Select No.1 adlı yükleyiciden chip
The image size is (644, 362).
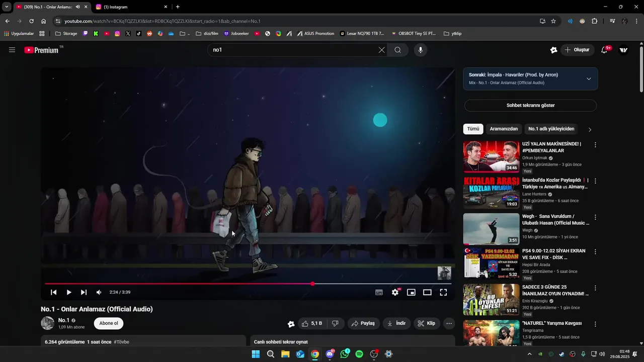tap(551, 129)
